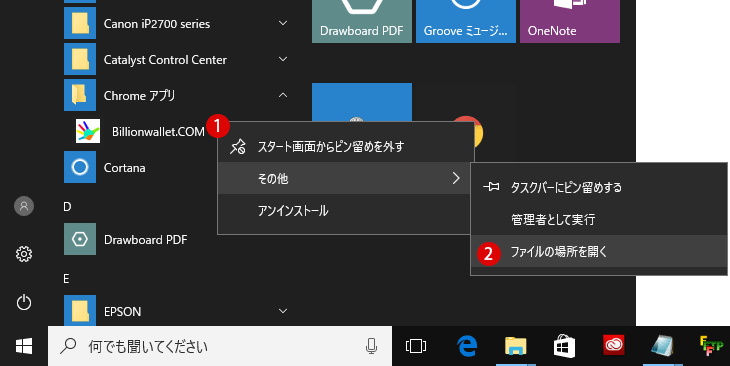Jump to letter E section header
730x366 pixels.
coord(66,279)
